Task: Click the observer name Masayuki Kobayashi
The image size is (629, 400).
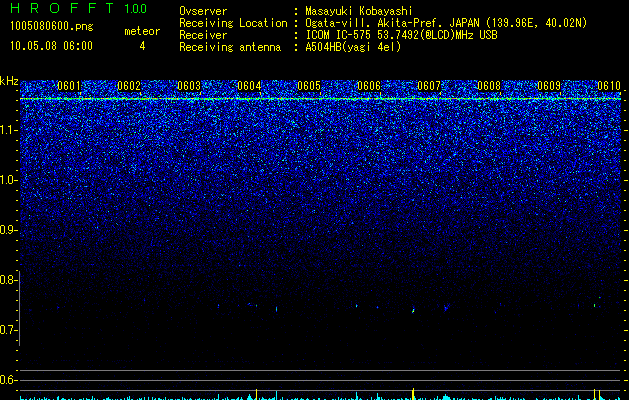Action: pyautogui.click(x=358, y=11)
